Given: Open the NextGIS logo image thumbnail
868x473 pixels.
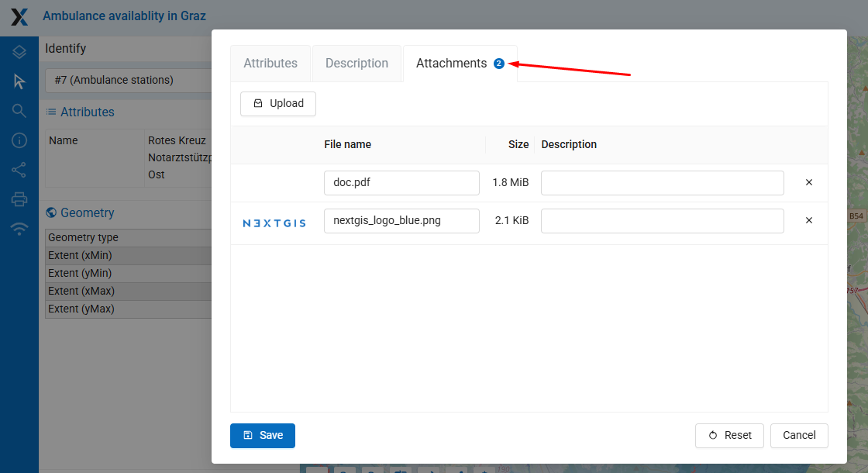Looking at the screenshot, I should click(274, 223).
